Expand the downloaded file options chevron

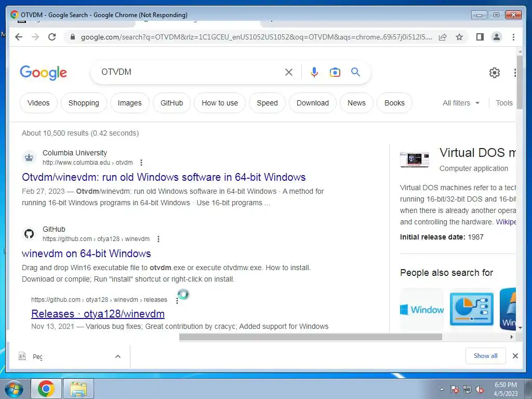click(x=118, y=356)
